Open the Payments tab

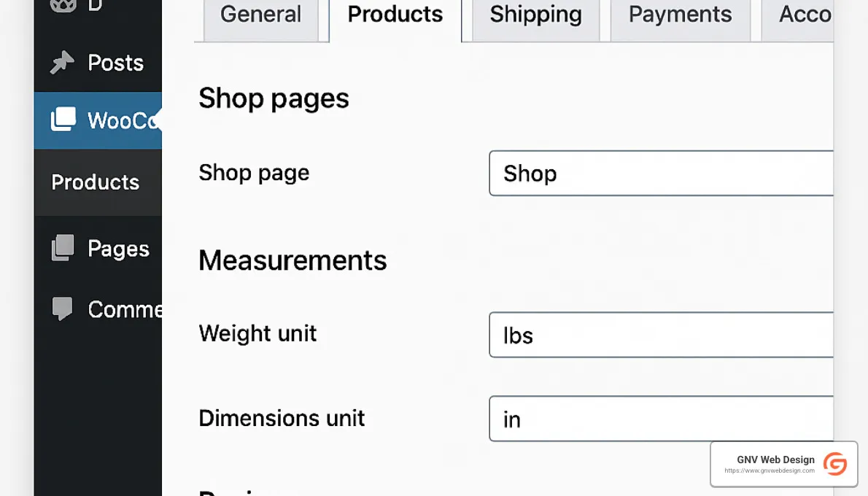click(x=679, y=14)
